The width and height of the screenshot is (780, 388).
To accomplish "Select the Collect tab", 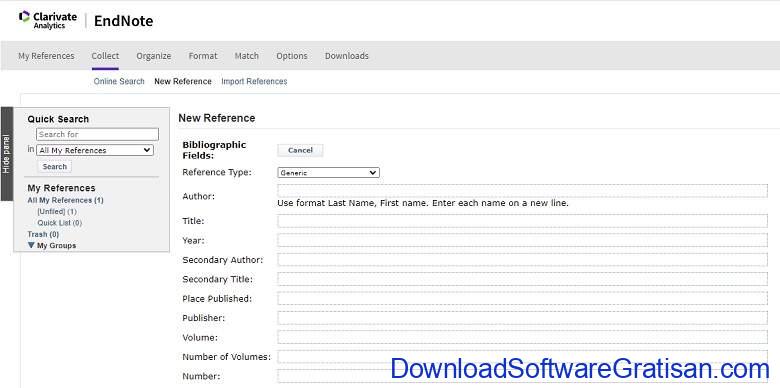I will point(105,56).
